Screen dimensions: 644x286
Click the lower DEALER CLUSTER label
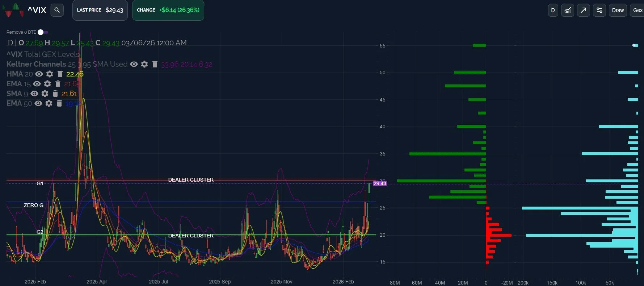pos(191,236)
